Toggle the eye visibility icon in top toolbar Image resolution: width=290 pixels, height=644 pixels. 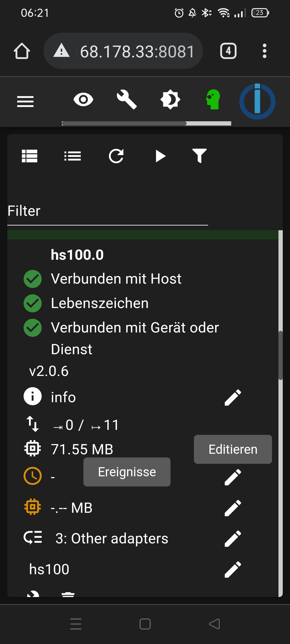(x=83, y=100)
